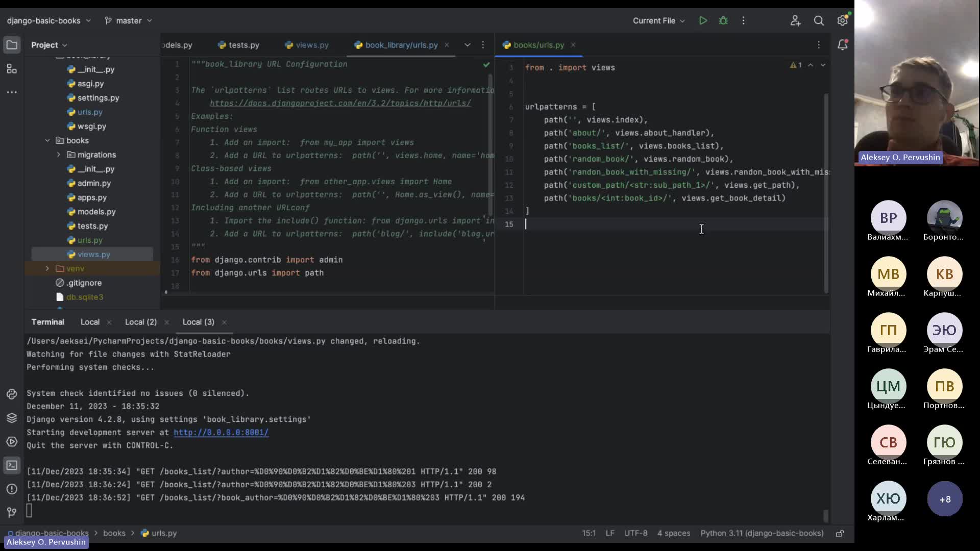Open the djangoproject docs URL link

coord(340,103)
